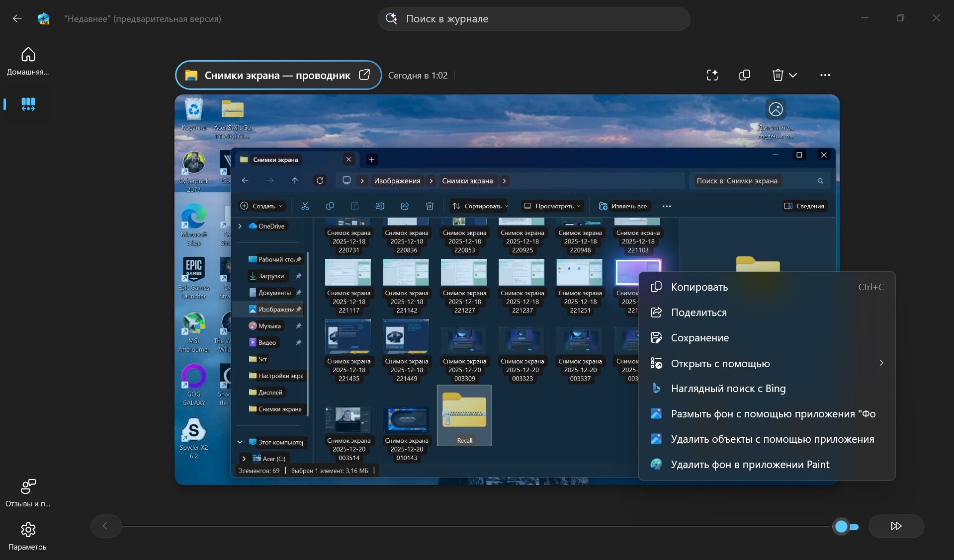Jump to latest snapshot with skip-forward button
Screen dimensions: 954x560
tap(896, 526)
